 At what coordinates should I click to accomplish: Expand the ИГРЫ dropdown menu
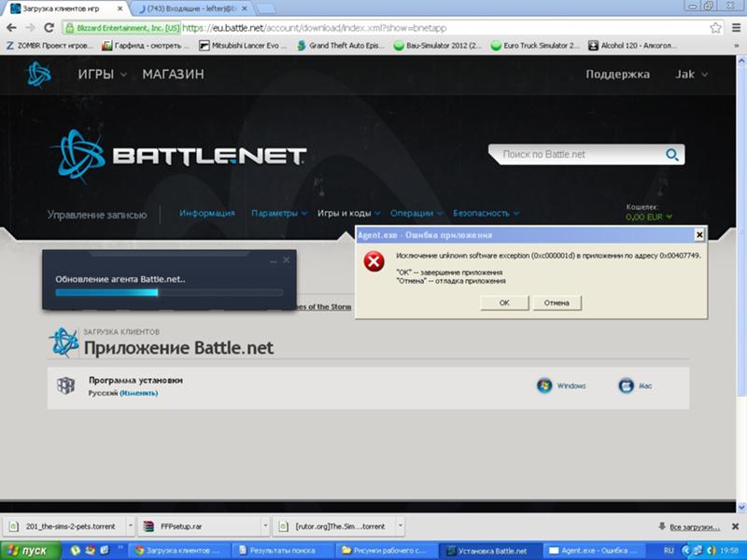click(x=102, y=75)
